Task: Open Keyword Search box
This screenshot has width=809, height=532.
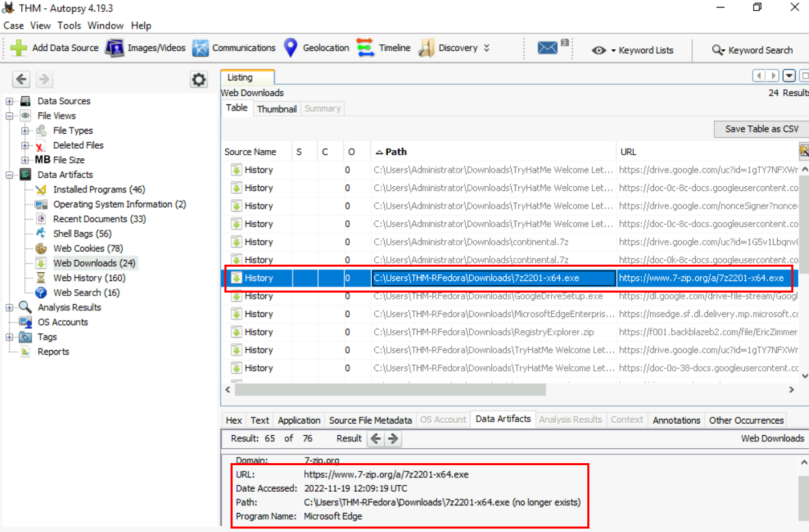Action: (x=752, y=50)
